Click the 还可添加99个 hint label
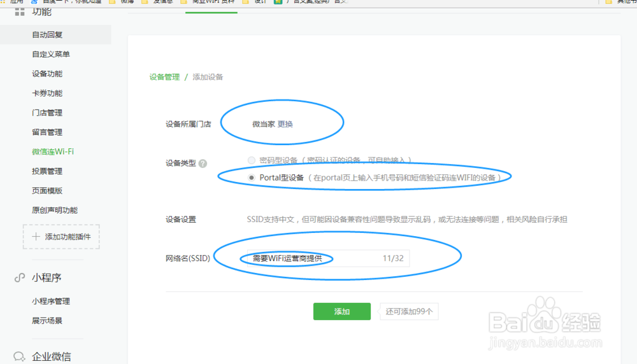 pos(409,312)
